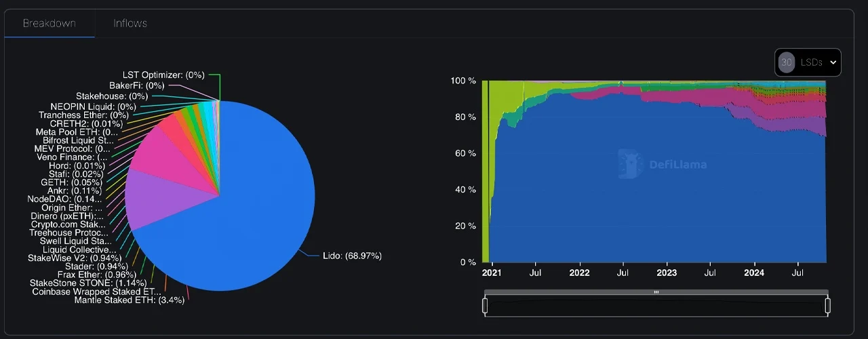Click the 0 % y-axis label
This screenshot has height=339, width=868.
468,262
